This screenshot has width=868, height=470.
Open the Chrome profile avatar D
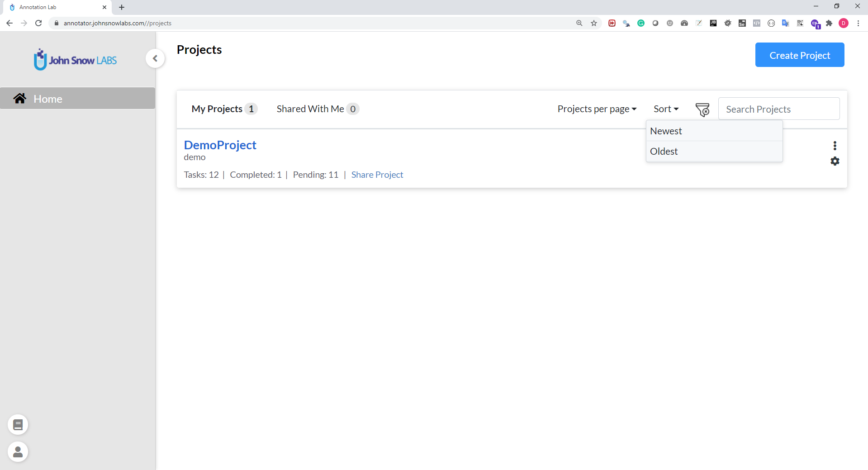tap(844, 23)
